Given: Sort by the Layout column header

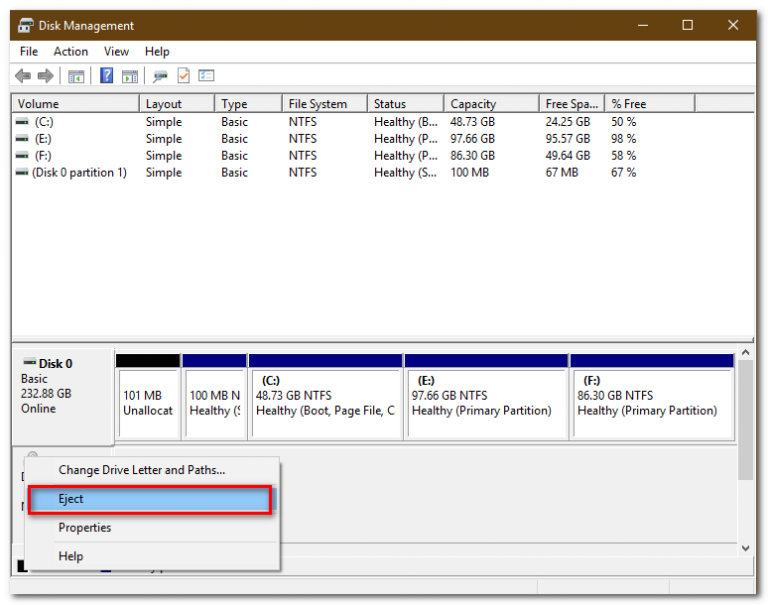Looking at the screenshot, I should coord(177,104).
